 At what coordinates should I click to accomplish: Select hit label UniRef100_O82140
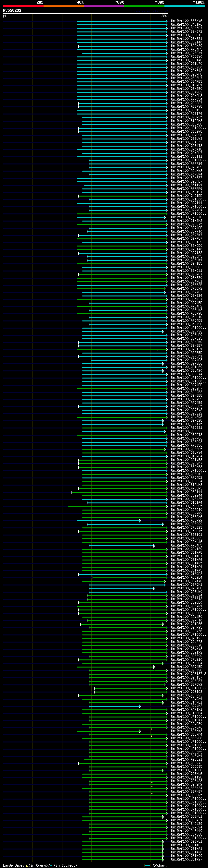pyautogui.click(x=187, y=42)
